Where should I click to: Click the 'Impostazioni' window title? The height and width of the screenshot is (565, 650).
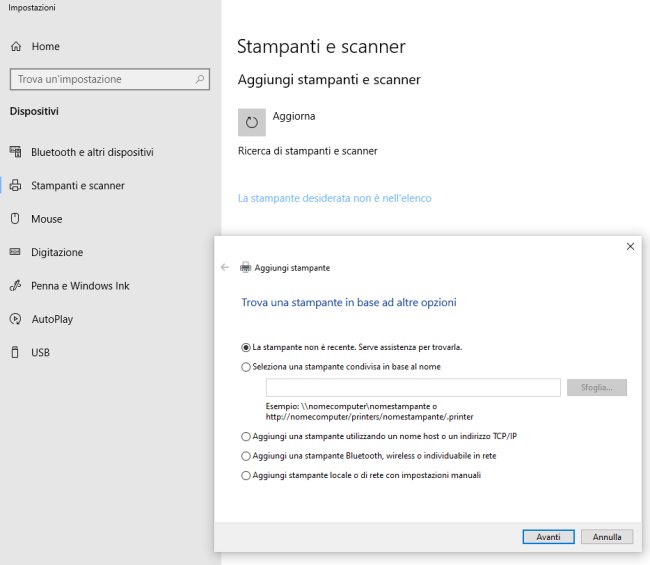tap(32, 7)
